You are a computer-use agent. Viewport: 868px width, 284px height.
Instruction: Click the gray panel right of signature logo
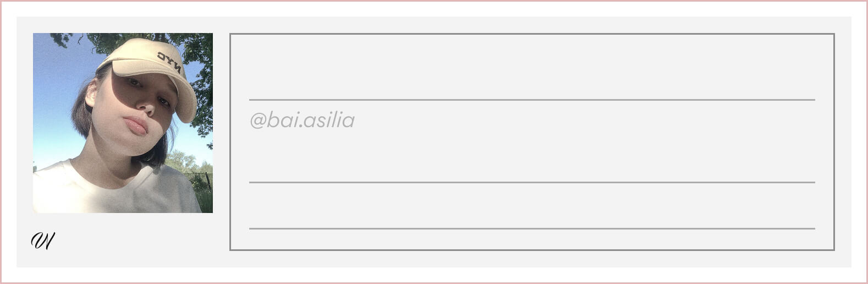tap(138, 241)
